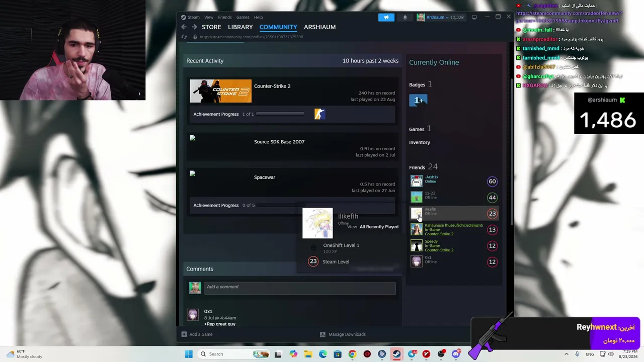Show hidden system tray icons
The image size is (644, 362).
click(566, 354)
